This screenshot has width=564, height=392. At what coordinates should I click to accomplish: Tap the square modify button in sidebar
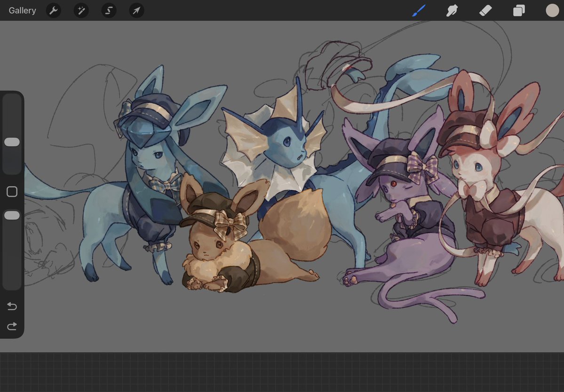[x=12, y=191]
